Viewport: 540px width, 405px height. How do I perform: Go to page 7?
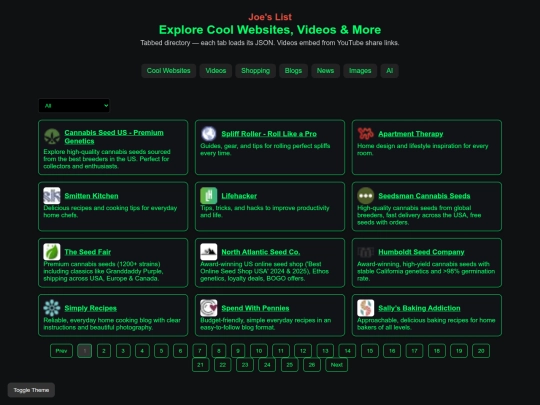point(199,351)
